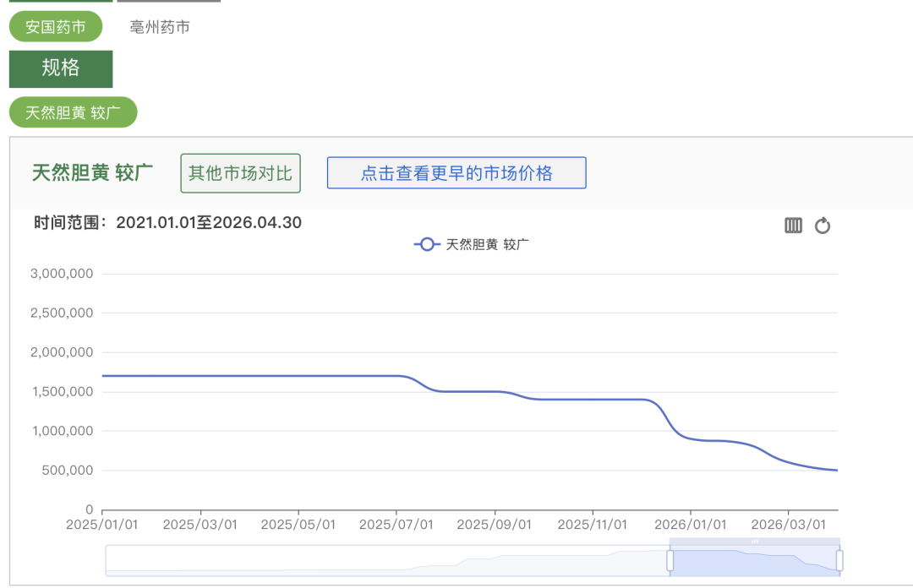The image size is (913, 588).
Task: Toggle the 天然胆黄 较广 legend series
Action: tap(472, 245)
